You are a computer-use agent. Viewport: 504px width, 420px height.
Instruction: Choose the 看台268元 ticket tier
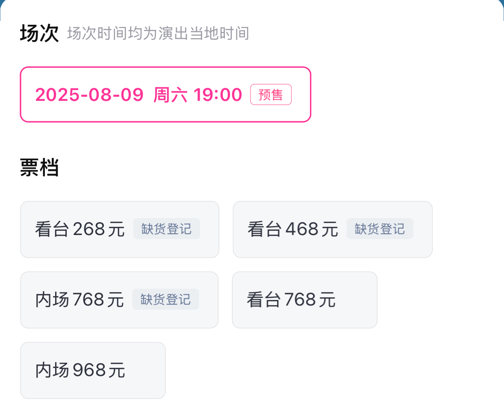pos(80,229)
